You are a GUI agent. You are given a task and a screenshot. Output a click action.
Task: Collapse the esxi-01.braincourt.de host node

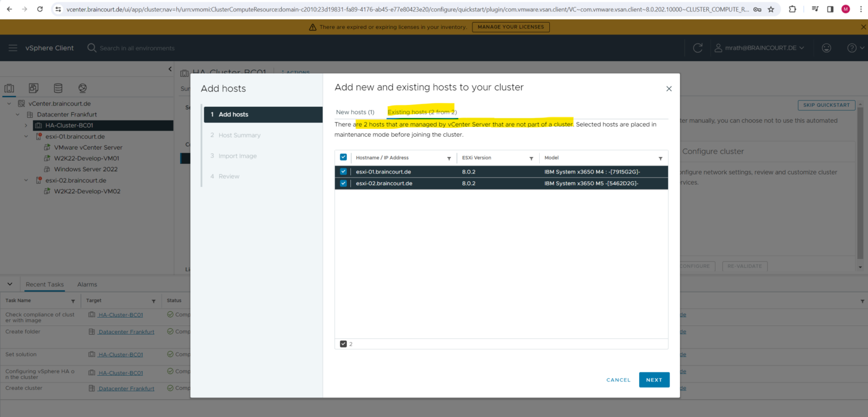click(26, 136)
